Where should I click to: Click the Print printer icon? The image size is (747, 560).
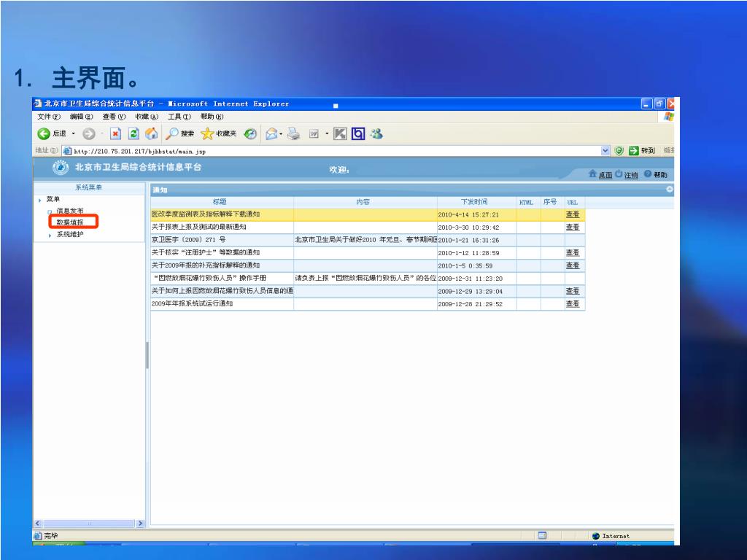(294, 134)
